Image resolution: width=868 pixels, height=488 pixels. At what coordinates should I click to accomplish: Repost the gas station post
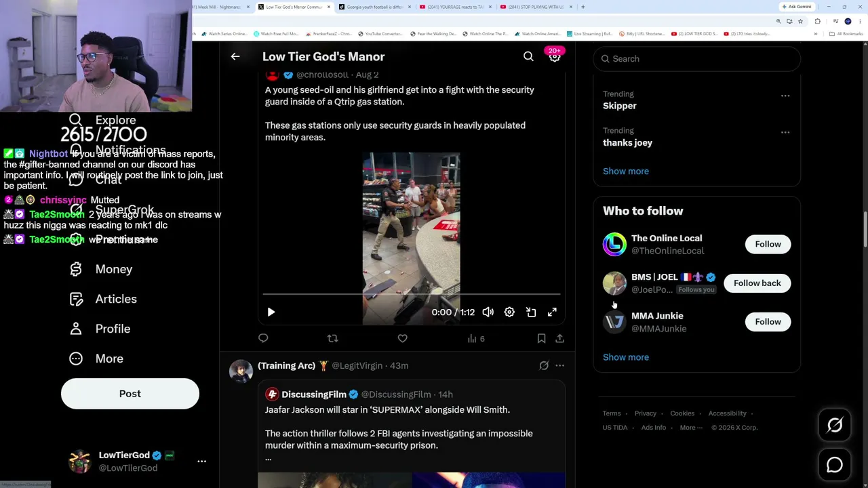(332, 338)
